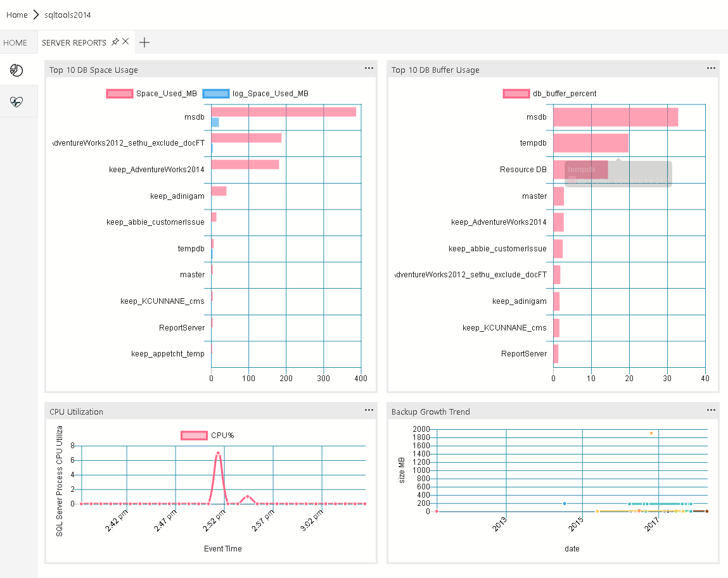Open the heartbeat health sidebar icon

tap(16, 102)
